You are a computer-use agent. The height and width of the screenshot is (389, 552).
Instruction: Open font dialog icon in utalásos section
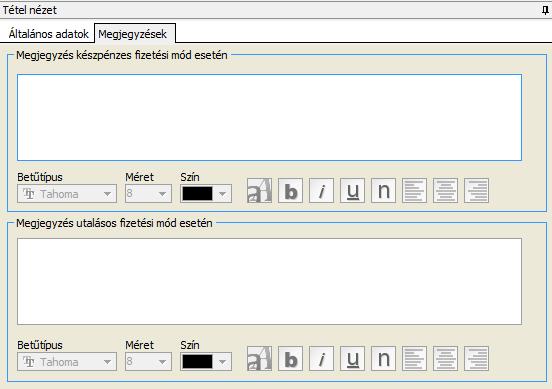259,358
